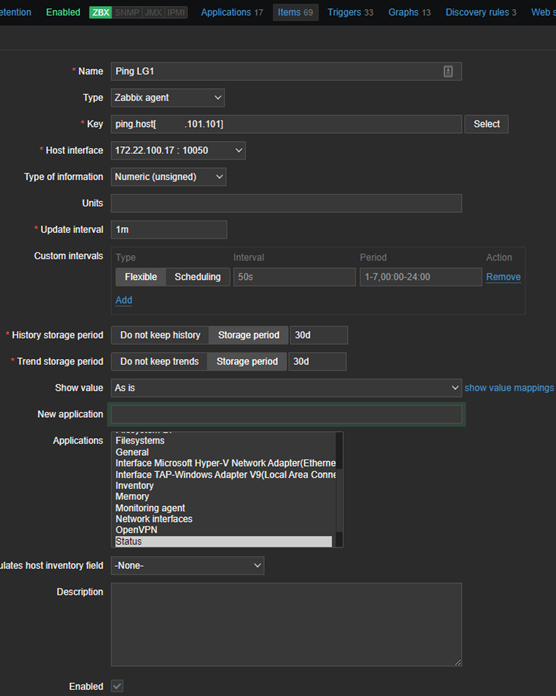Click the autofill icon in Name field

(448, 71)
